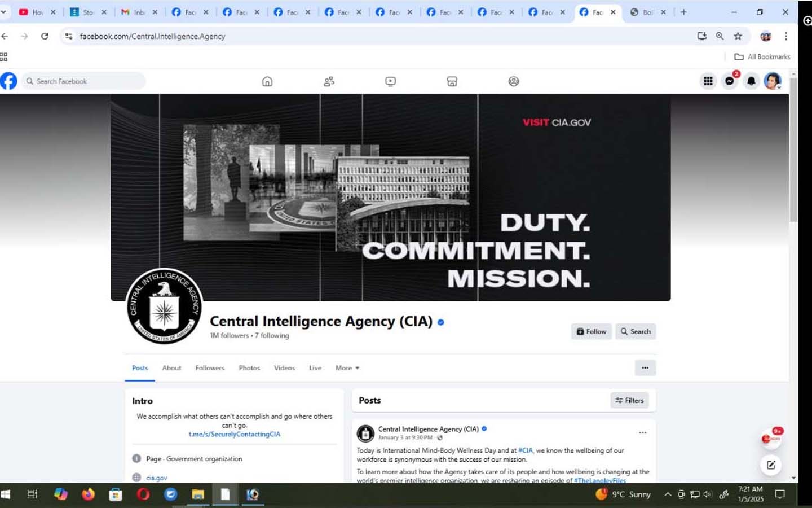Open the Chrome profile avatar

click(x=766, y=36)
